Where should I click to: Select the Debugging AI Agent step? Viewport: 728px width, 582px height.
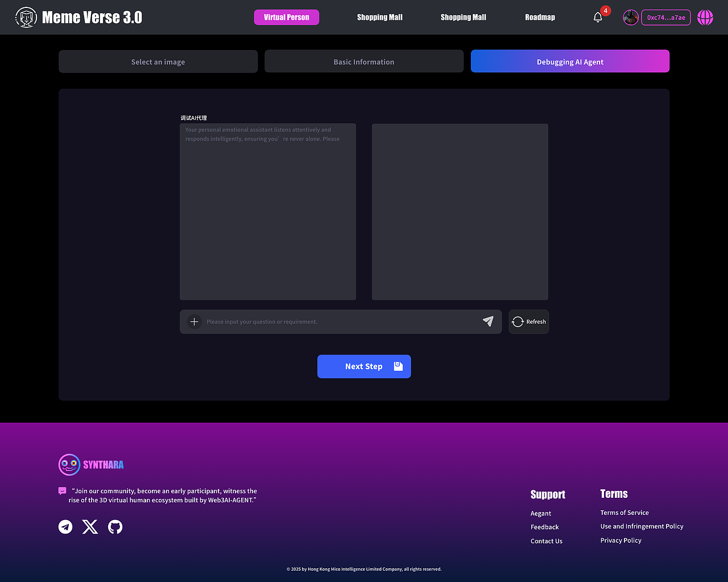pyautogui.click(x=570, y=61)
